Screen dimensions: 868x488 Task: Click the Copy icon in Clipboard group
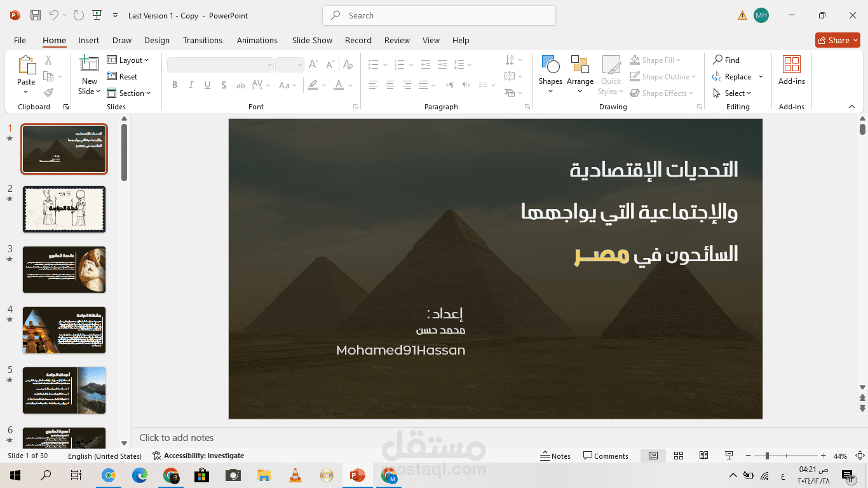pyautogui.click(x=48, y=76)
